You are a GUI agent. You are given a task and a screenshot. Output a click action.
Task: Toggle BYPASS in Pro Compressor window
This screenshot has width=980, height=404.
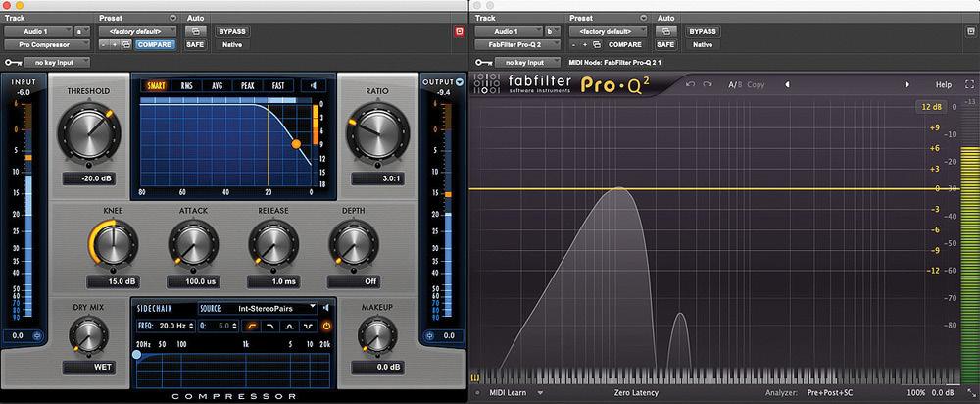coord(232,31)
